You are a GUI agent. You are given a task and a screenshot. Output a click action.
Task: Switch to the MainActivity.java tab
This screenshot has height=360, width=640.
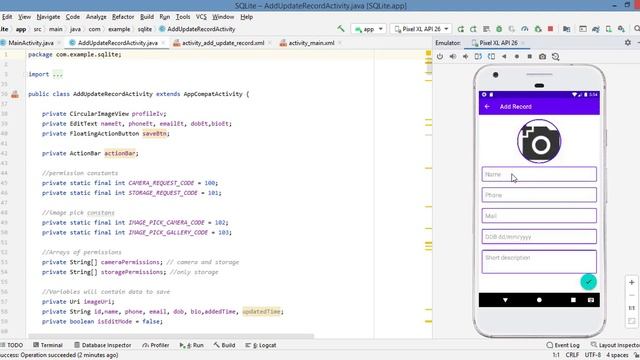pos(31,43)
